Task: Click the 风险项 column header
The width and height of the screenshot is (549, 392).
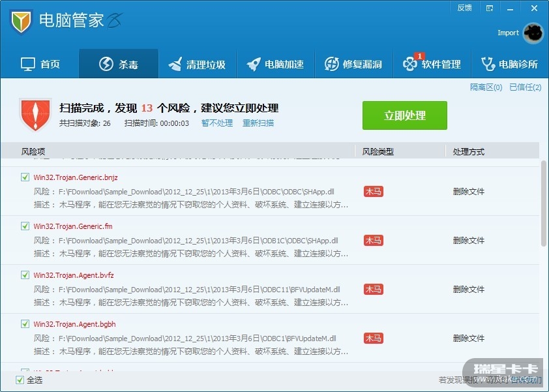Action: tap(33, 152)
